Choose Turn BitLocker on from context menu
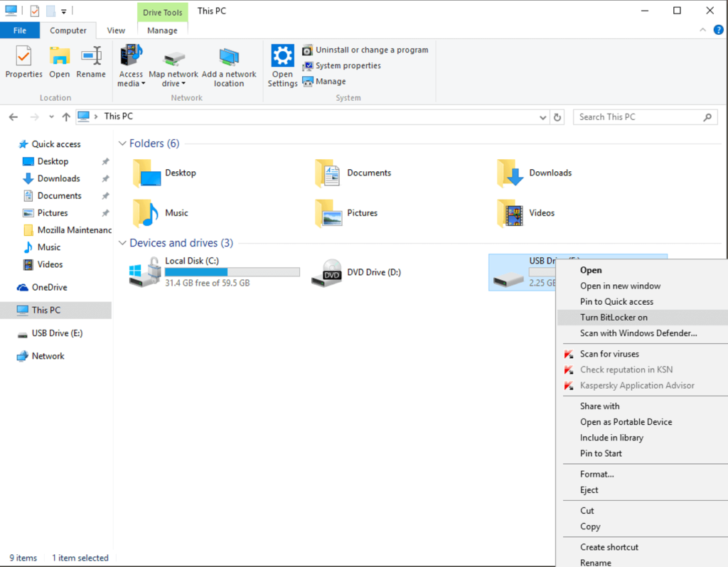This screenshot has height=567, width=728. pyautogui.click(x=613, y=317)
